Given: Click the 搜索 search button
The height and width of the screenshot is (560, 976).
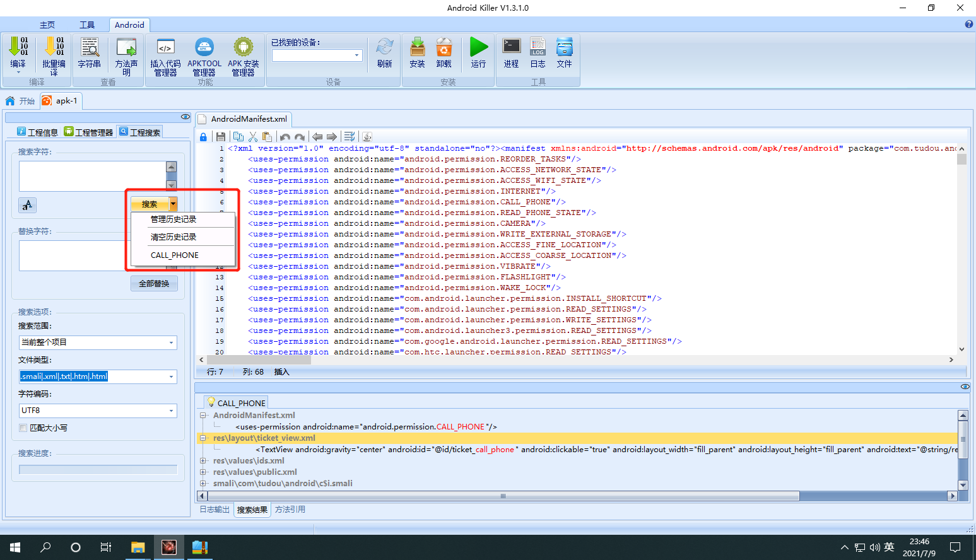Looking at the screenshot, I should coord(150,204).
